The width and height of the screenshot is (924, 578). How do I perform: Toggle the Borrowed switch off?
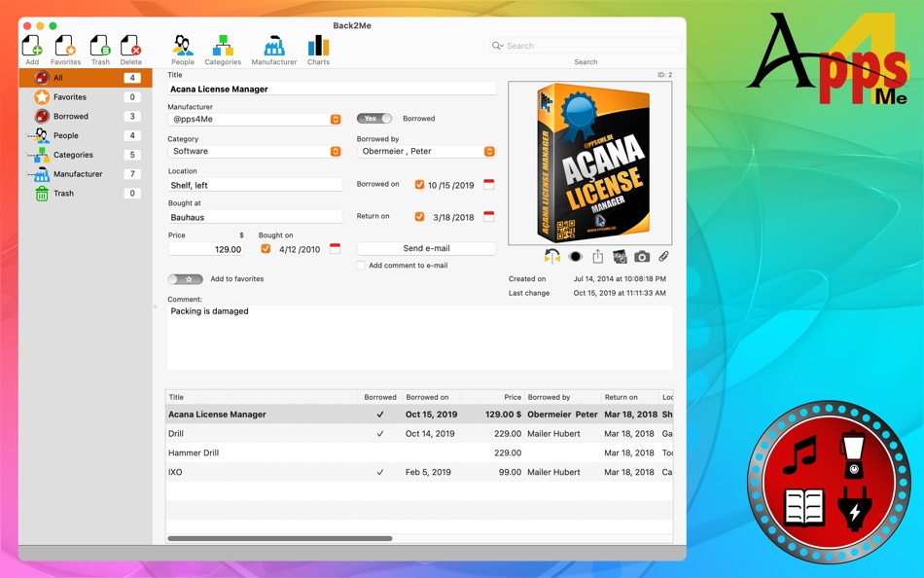point(373,118)
